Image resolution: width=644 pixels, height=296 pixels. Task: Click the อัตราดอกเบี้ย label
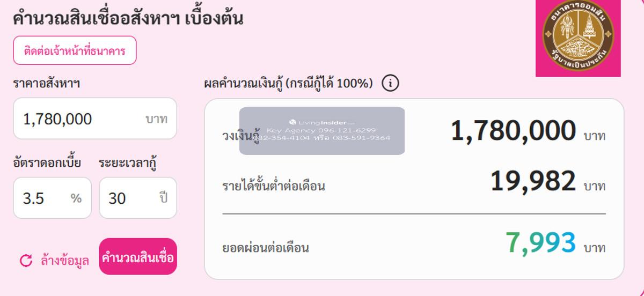pos(47,162)
